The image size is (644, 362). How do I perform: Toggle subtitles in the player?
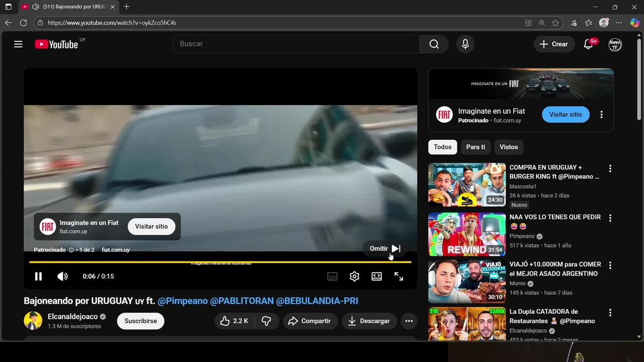332,277
